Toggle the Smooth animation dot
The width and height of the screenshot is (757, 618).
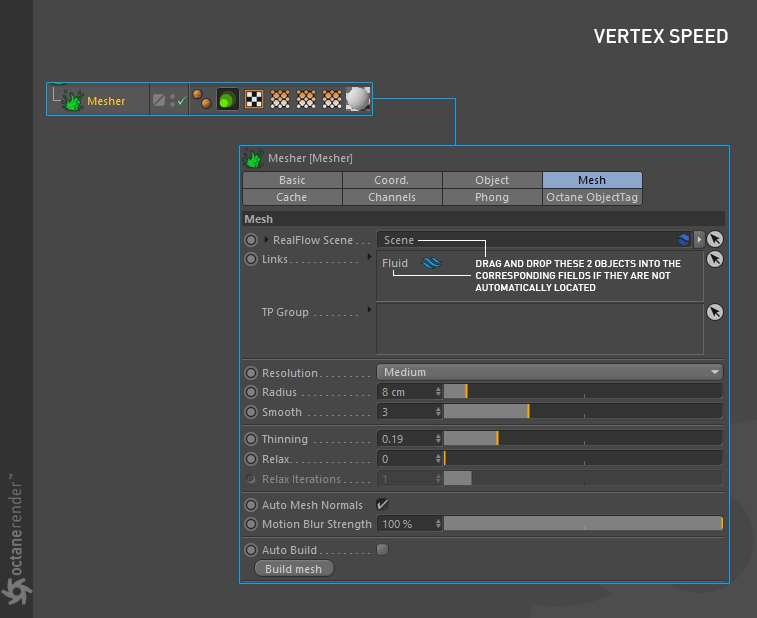pyautogui.click(x=251, y=412)
